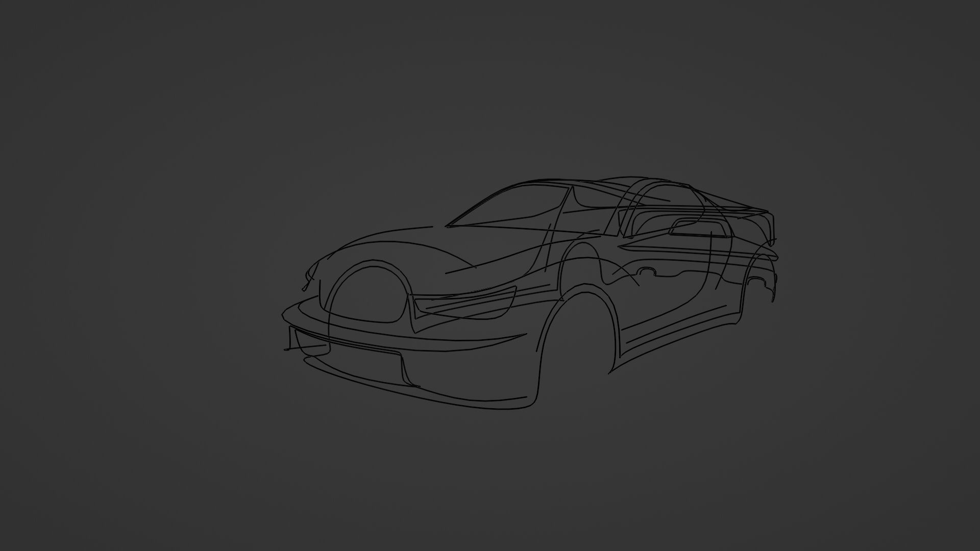Screen dimensions: 980x551
Task: Click the car roof outline
Action: [x=587, y=181]
